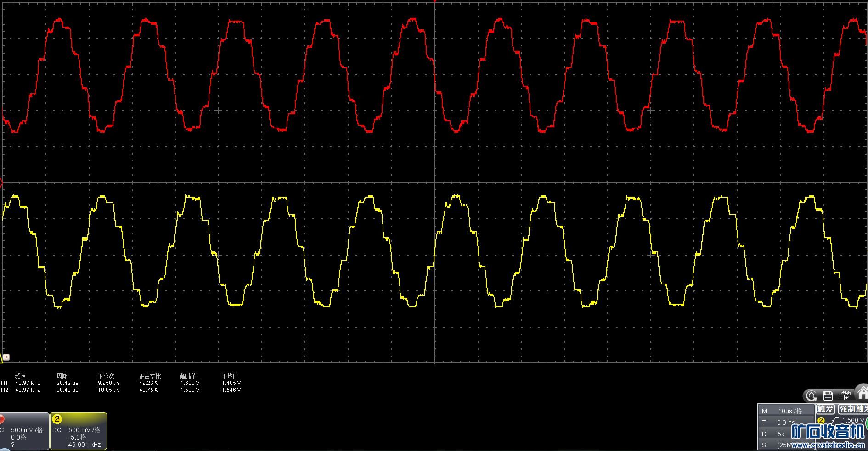Click the CH2 peak-to-peak 1.580 V value
Image resolution: width=868 pixels, height=451 pixels.
pos(190,390)
